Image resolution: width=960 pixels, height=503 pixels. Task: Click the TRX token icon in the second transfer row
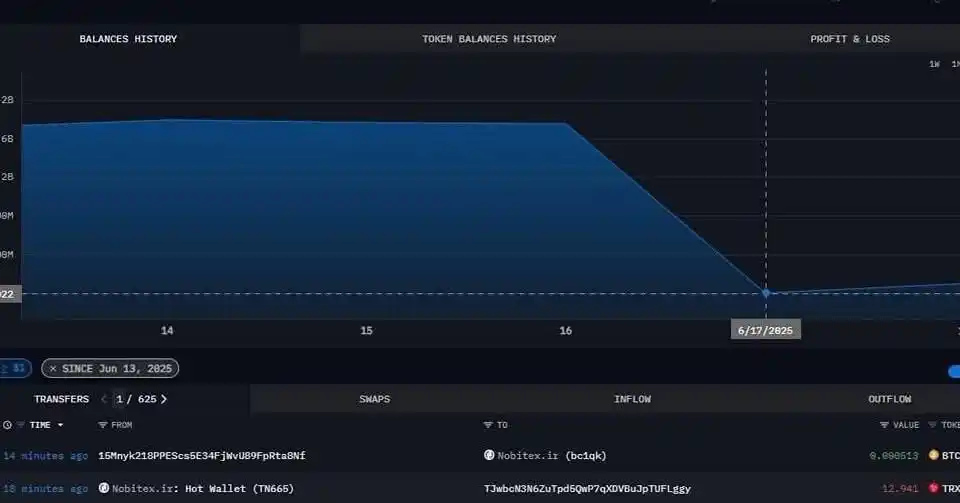934,488
